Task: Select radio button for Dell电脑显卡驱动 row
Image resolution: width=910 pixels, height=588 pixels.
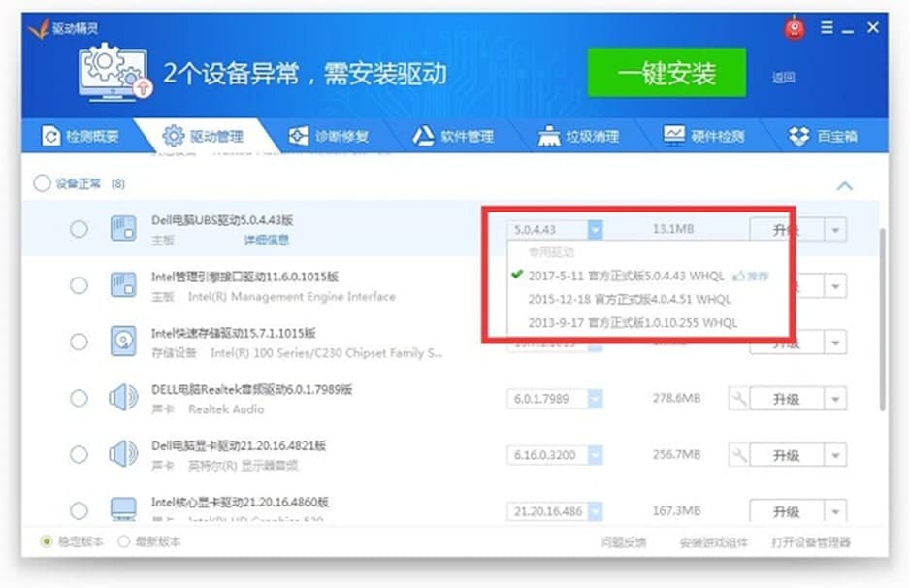Action: tap(79, 454)
